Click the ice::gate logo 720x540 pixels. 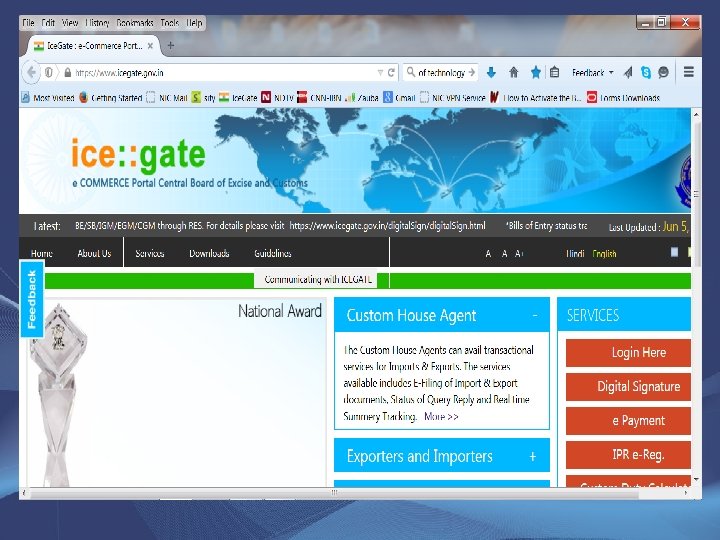(x=138, y=155)
